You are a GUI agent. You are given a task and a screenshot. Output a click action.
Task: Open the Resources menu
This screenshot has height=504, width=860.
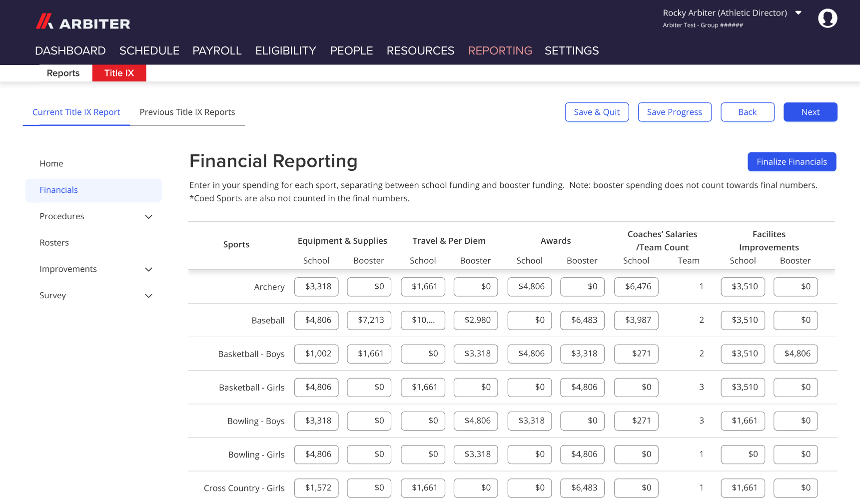tap(420, 50)
